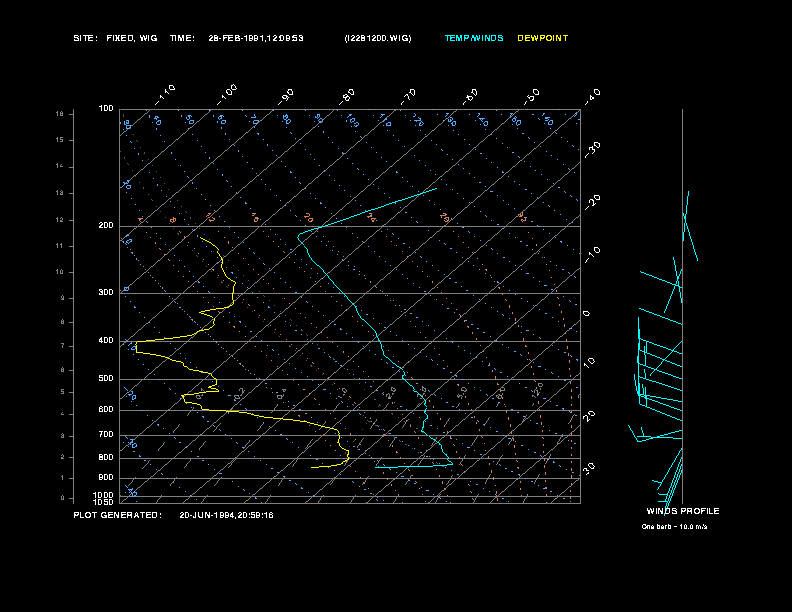Select the -30 temperature axis label
The width and height of the screenshot is (792, 612).
click(x=592, y=150)
